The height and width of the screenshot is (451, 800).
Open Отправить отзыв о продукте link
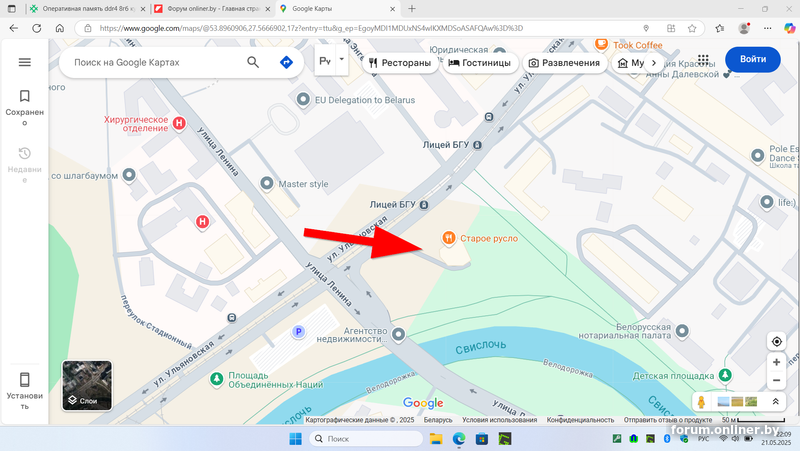668,420
